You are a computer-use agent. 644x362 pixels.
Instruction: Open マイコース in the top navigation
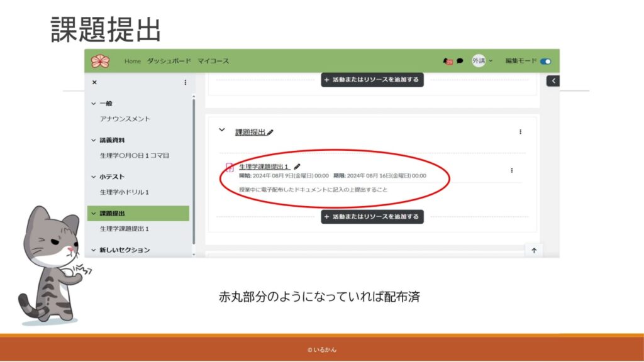(213, 61)
